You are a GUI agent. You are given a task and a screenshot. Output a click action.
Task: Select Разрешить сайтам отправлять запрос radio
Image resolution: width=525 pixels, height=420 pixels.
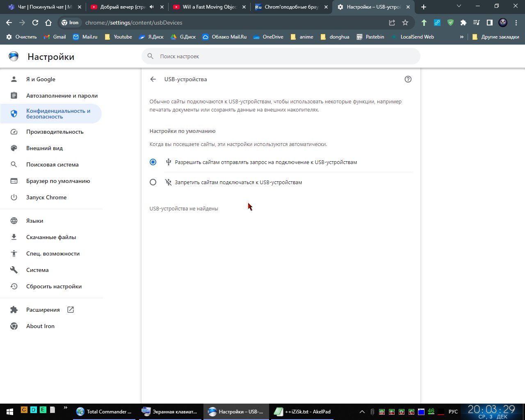pos(153,162)
